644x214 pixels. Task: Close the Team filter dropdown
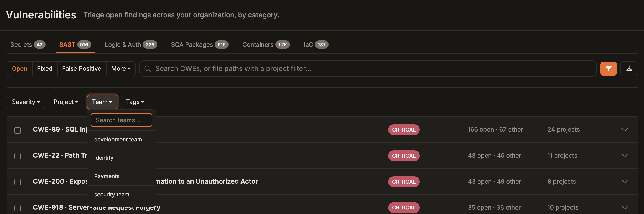coord(102,102)
